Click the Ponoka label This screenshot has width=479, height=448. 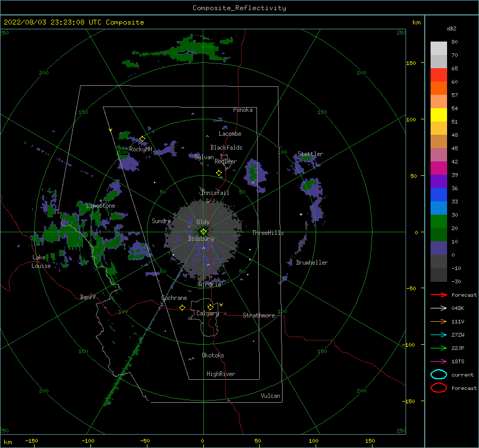coord(243,110)
